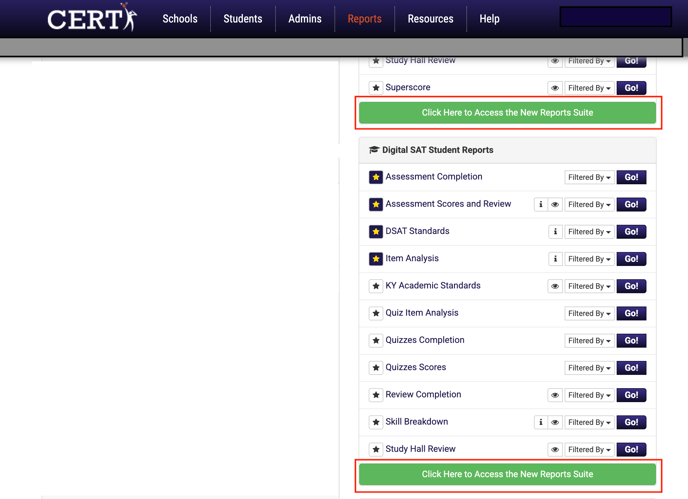Image resolution: width=688 pixels, height=499 pixels.
Task: Expand Filtered By dropdown for Quizzes Scores
Action: [x=589, y=368]
